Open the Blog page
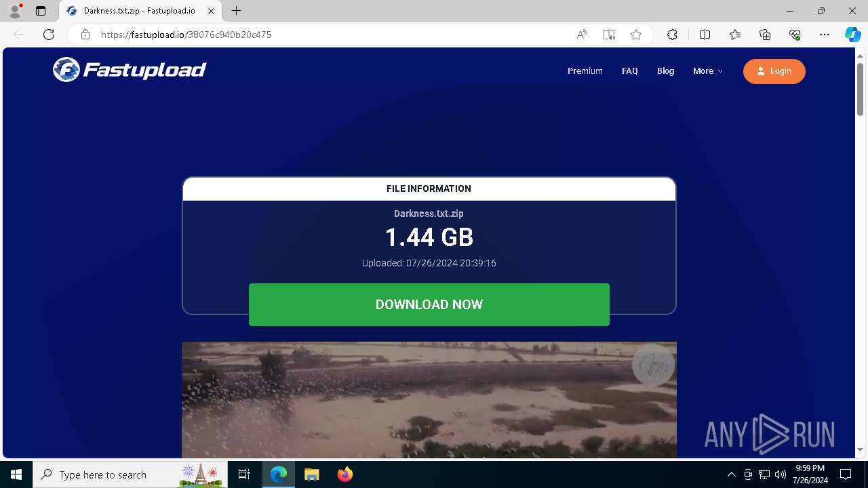This screenshot has height=488, width=868. coord(666,71)
